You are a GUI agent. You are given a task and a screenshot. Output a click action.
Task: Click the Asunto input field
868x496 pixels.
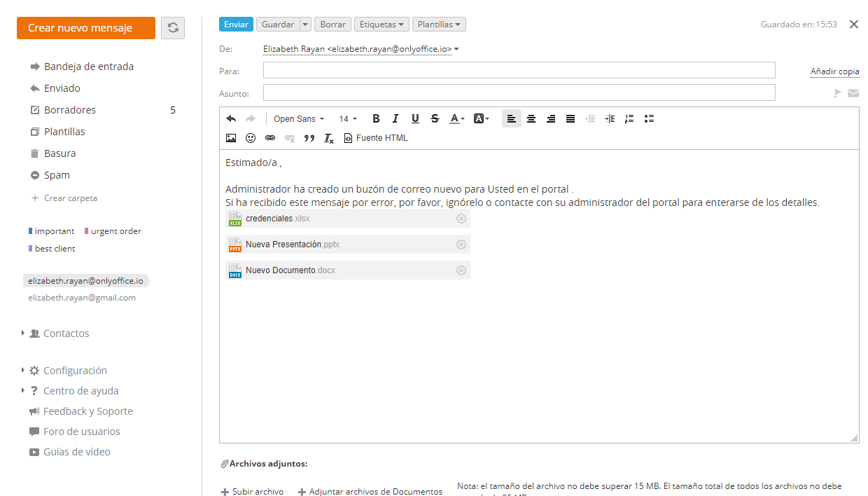tap(519, 93)
